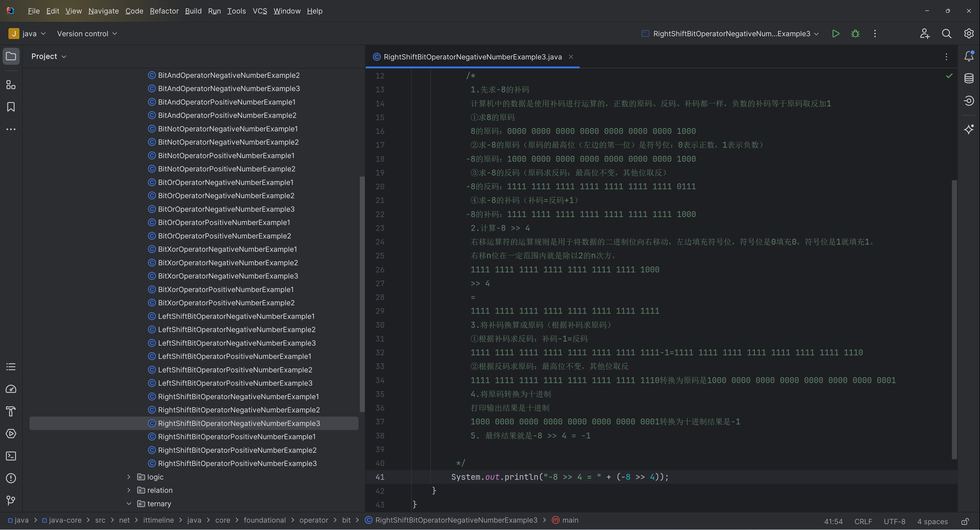The height and width of the screenshot is (530, 980).
Task: Open the Build hammer tool window
Action: 11,411
